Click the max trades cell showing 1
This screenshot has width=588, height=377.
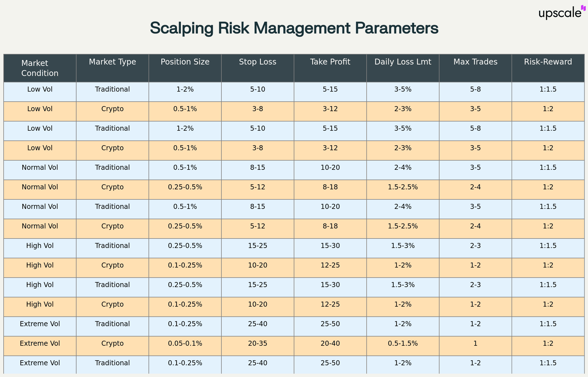pyautogui.click(x=475, y=343)
